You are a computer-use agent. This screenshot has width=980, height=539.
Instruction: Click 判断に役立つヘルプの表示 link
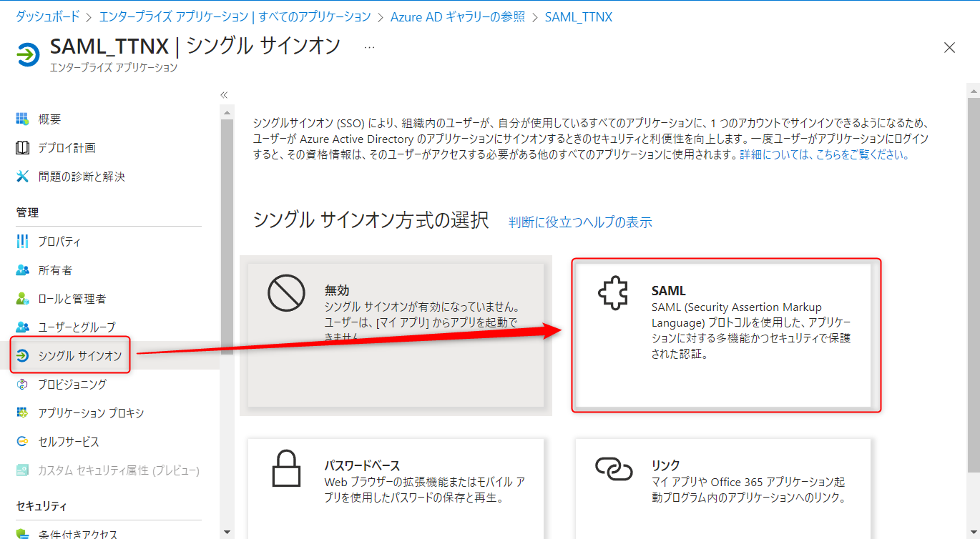[580, 222]
